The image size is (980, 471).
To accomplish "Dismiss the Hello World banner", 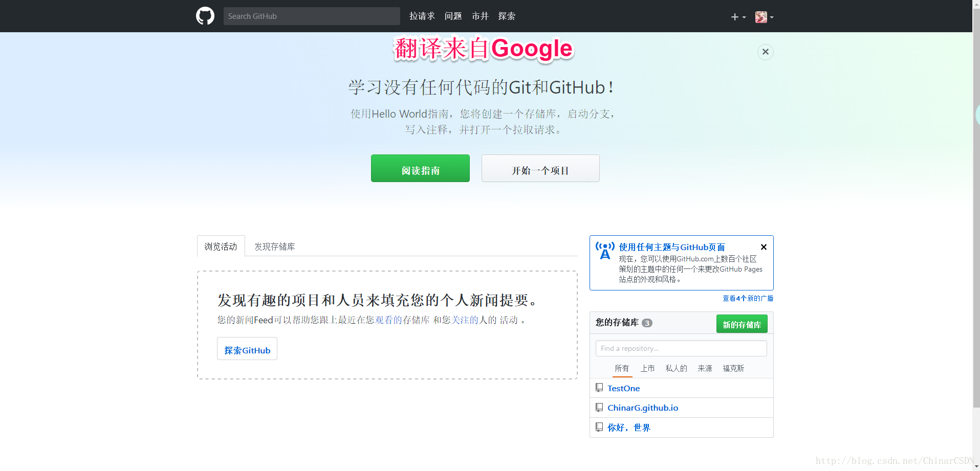I will [x=766, y=52].
